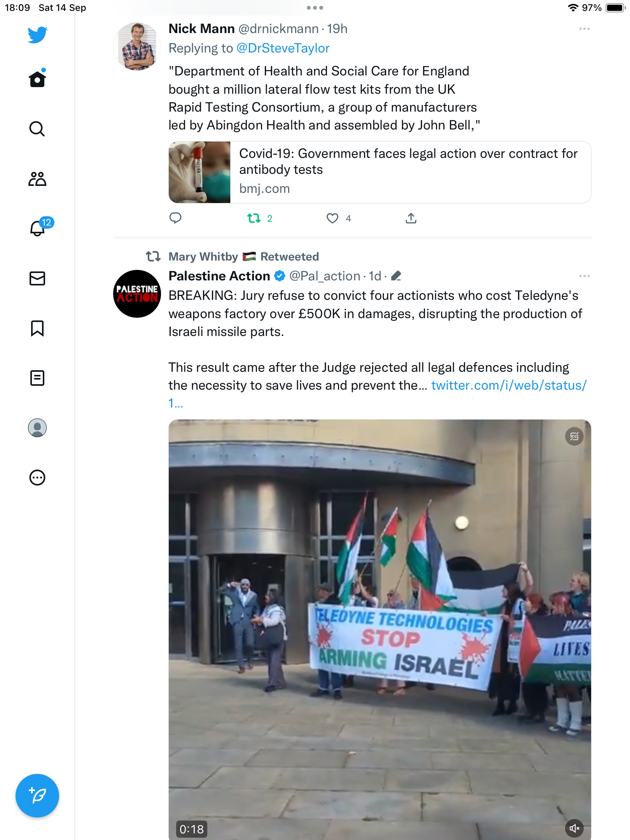Open Messages envelope icon
630x840 pixels.
pos(37,278)
